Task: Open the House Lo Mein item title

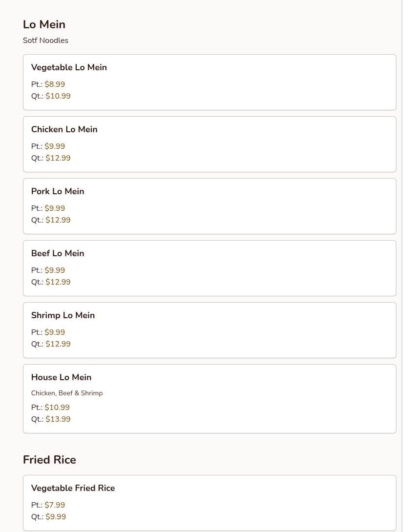Action: coord(61,377)
